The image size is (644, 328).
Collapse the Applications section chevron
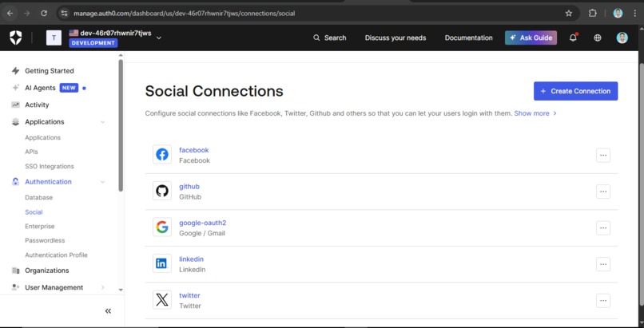point(103,122)
